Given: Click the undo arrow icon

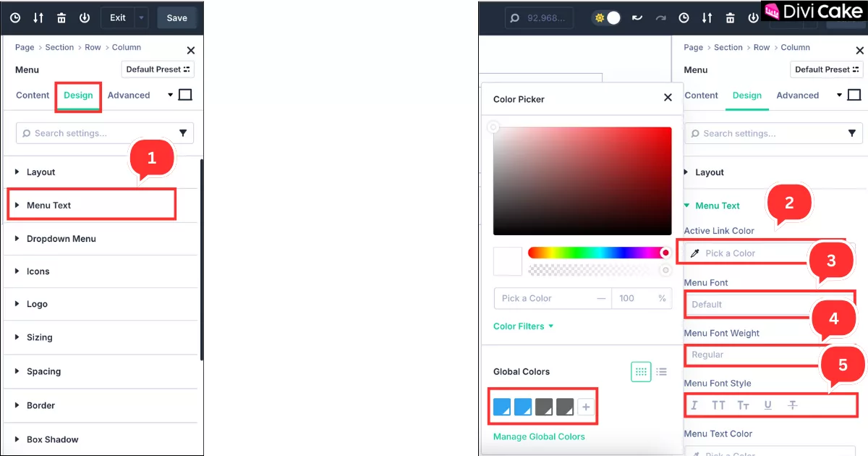Looking at the screenshot, I should point(637,17).
